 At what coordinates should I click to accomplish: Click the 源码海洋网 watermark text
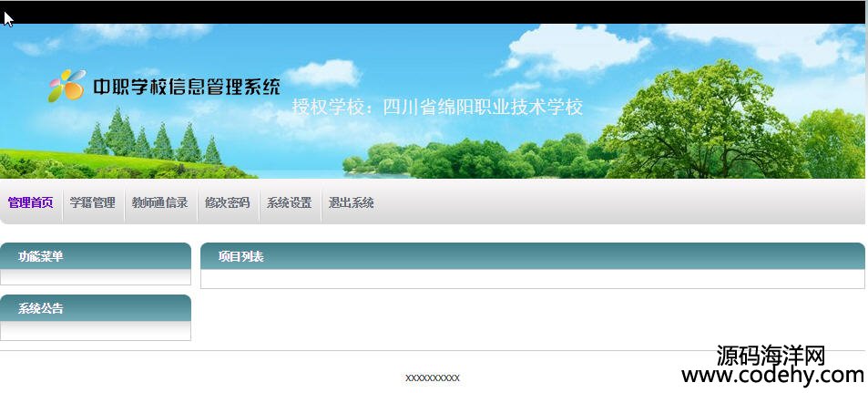coord(771,355)
